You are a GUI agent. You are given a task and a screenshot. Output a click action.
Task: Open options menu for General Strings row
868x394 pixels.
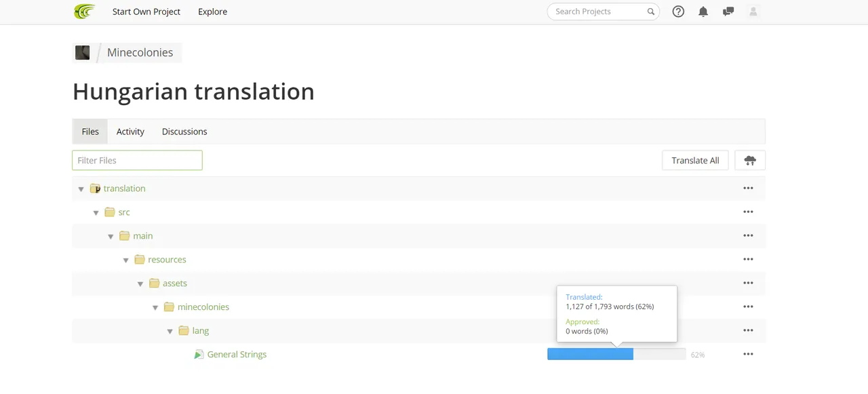click(748, 355)
